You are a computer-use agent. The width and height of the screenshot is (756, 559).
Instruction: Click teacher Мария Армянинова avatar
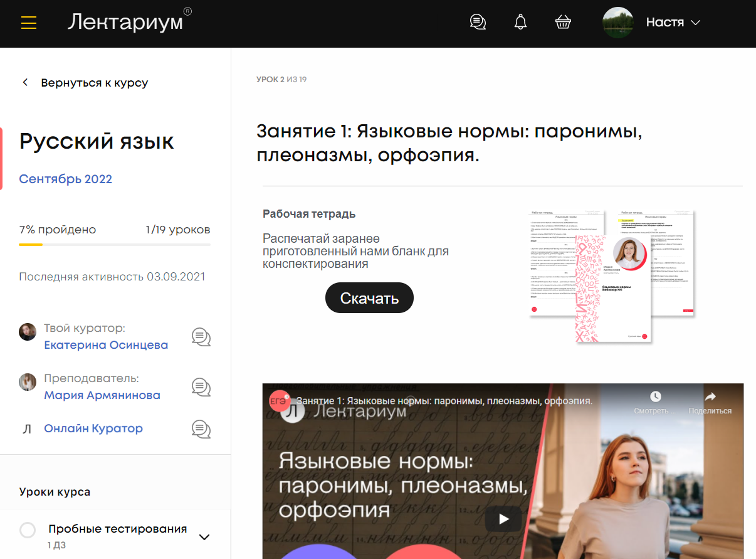[28, 382]
